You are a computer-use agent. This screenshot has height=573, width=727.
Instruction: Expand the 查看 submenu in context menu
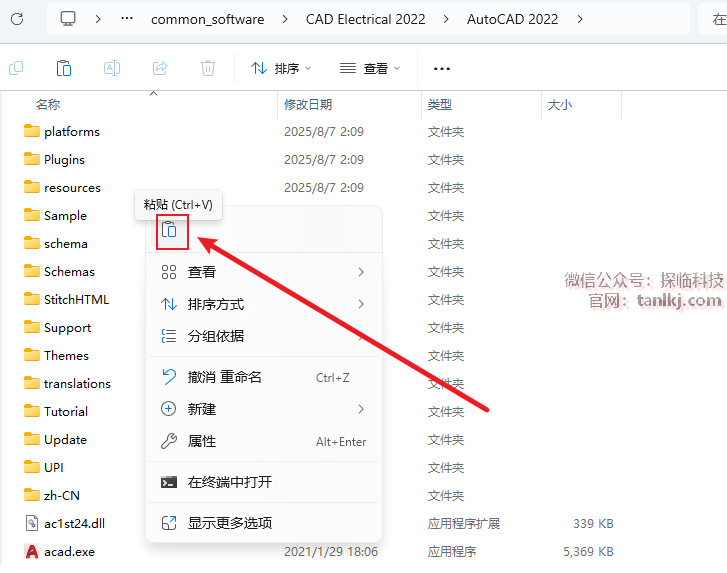pos(263,272)
